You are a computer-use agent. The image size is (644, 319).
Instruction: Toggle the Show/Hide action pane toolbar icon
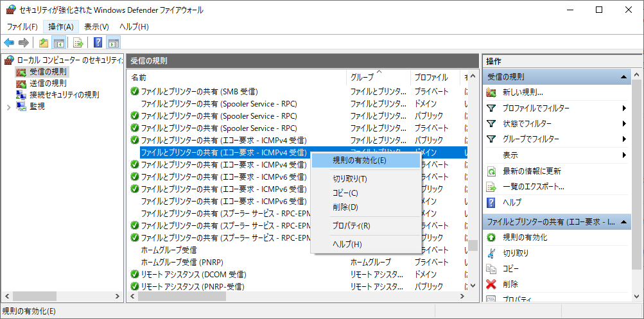click(114, 42)
